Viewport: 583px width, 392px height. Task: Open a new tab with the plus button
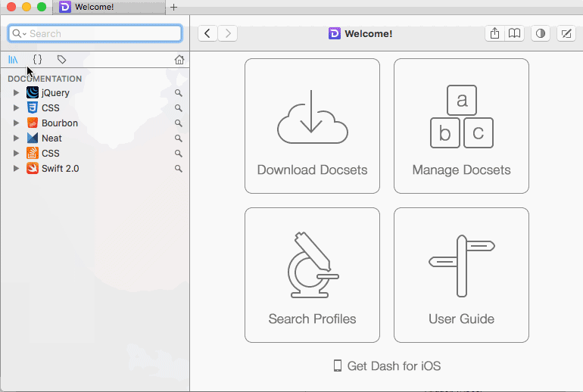(x=173, y=7)
